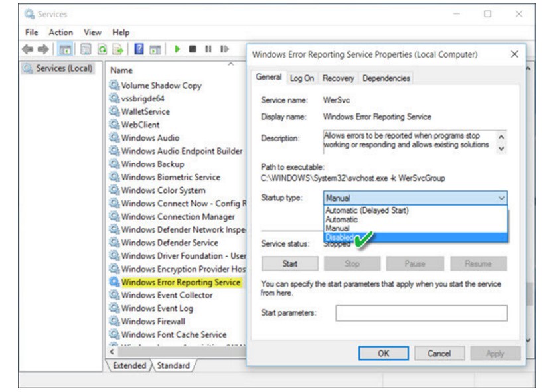Switch to the Recovery tab
Screen dimensions: 545x392
point(338,78)
